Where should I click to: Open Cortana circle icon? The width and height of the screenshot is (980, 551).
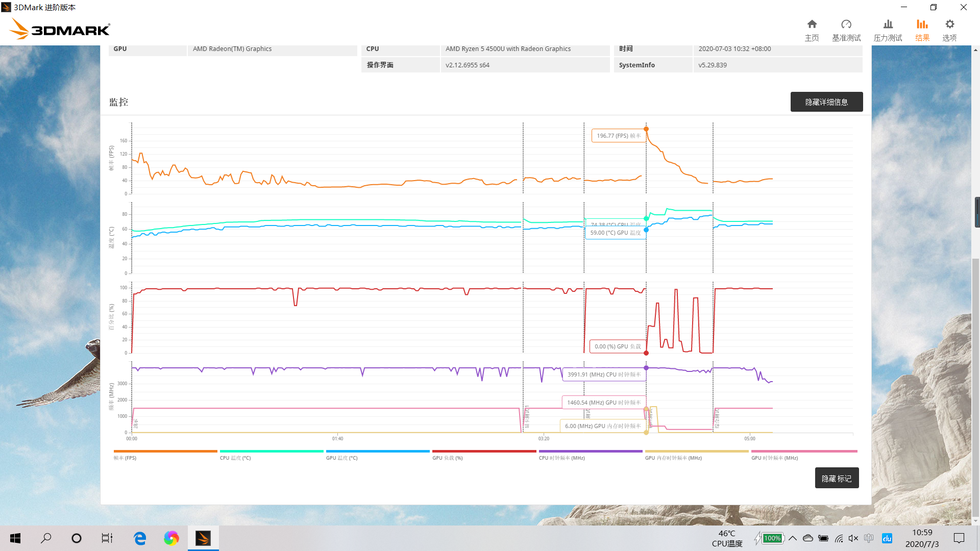(x=77, y=538)
